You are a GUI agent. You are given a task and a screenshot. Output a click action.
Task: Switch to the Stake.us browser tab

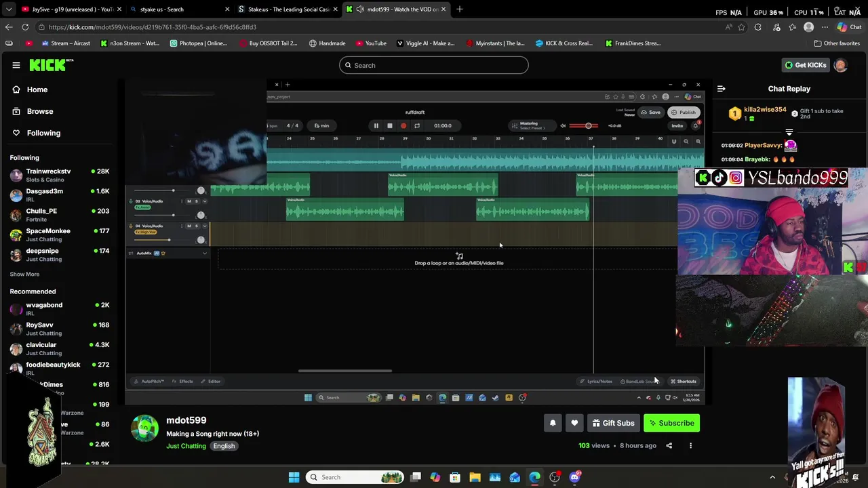pos(288,9)
